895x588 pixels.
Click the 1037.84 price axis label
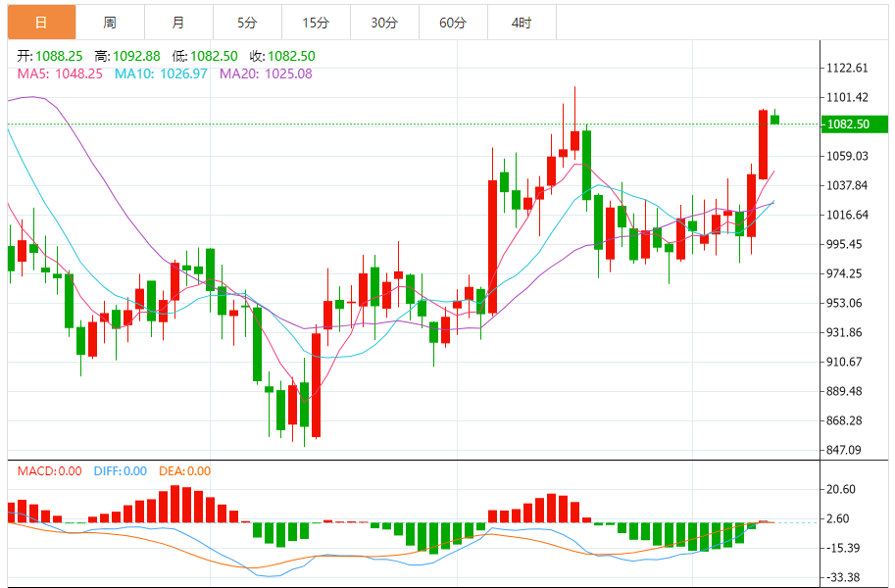point(847,185)
